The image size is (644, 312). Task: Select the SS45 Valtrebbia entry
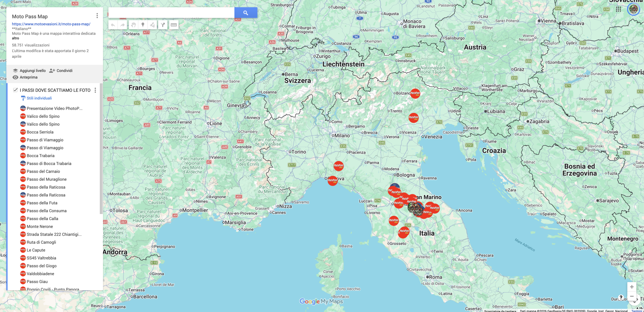coord(41,258)
